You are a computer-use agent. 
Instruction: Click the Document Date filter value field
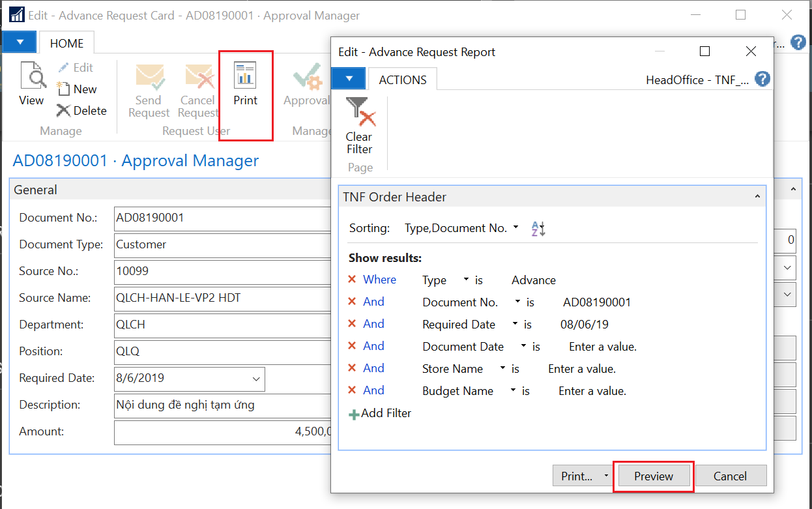[602, 347]
